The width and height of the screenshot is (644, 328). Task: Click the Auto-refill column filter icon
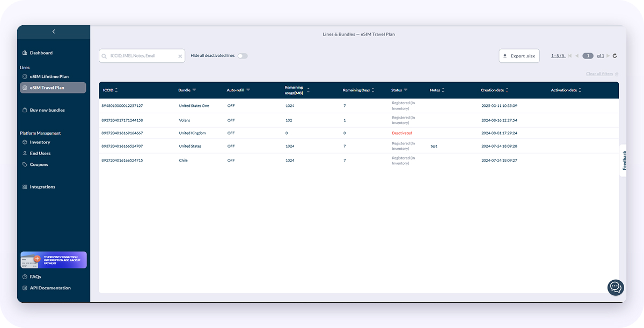pos(248,90)
